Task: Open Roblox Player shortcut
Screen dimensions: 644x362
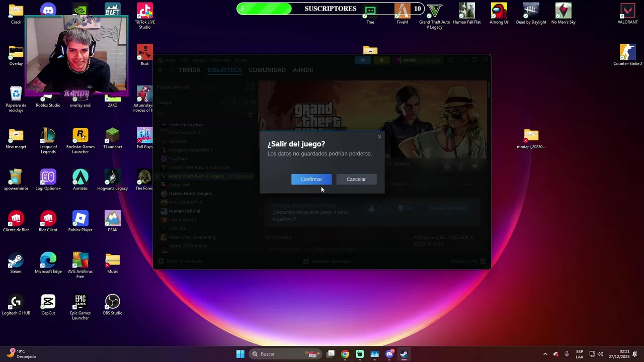Action: click(80, 222)
